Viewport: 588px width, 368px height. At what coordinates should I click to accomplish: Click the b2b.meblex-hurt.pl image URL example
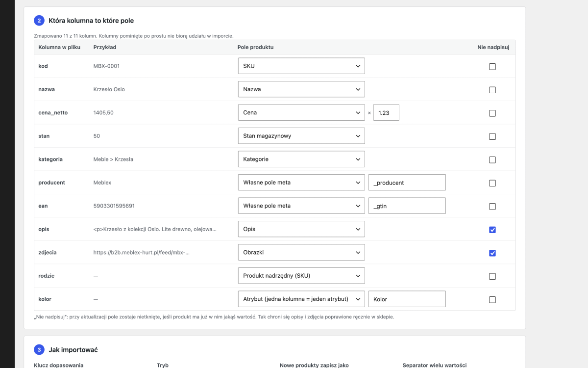pos(142,252)
